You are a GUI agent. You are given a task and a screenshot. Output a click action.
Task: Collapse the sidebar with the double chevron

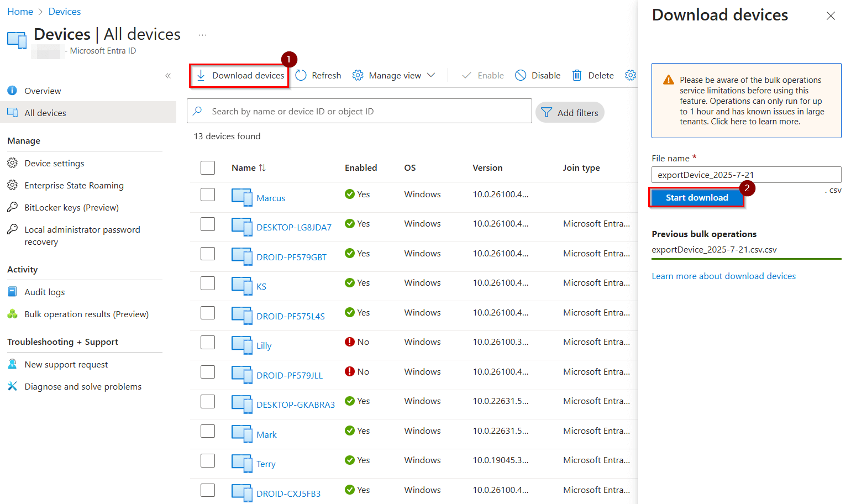(x=168, y=76)
